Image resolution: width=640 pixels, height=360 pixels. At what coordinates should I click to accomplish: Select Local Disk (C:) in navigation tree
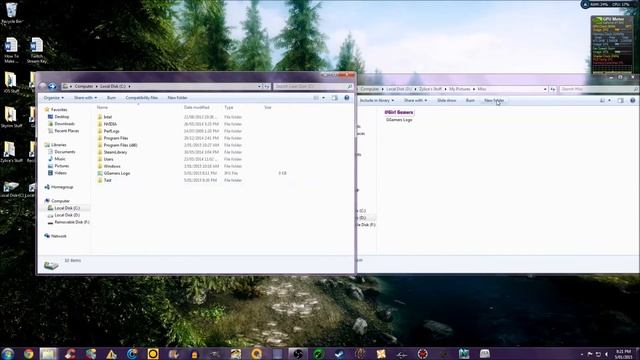67,208
